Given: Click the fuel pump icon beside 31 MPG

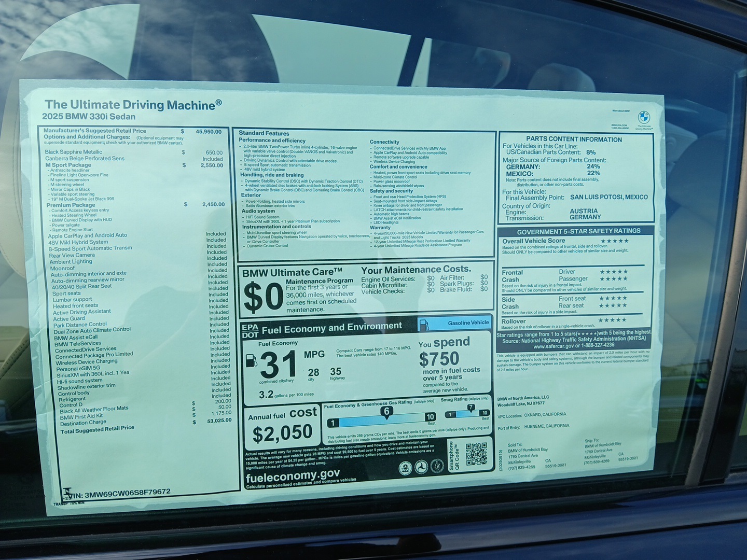Looking at the screenshot, I should [252, 359].
